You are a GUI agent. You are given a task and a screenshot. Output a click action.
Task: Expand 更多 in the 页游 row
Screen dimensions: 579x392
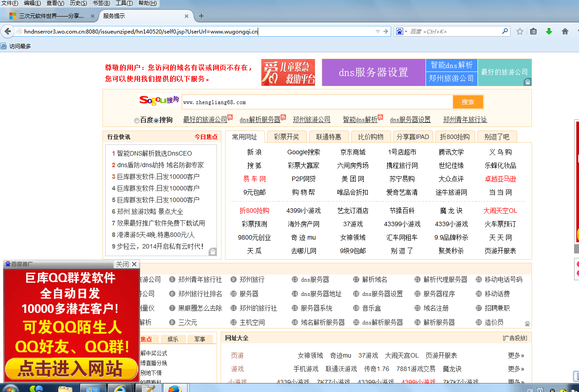(516, 355)
